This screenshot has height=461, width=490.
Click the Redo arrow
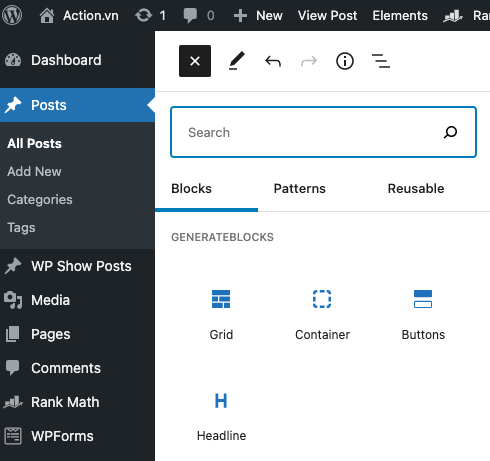click(x=309, y=61)
